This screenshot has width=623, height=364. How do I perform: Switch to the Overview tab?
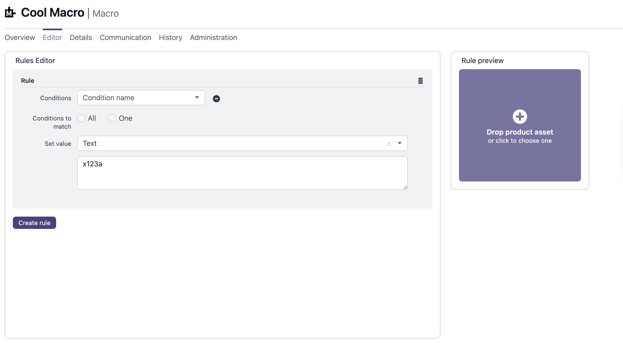click(20, 37)
